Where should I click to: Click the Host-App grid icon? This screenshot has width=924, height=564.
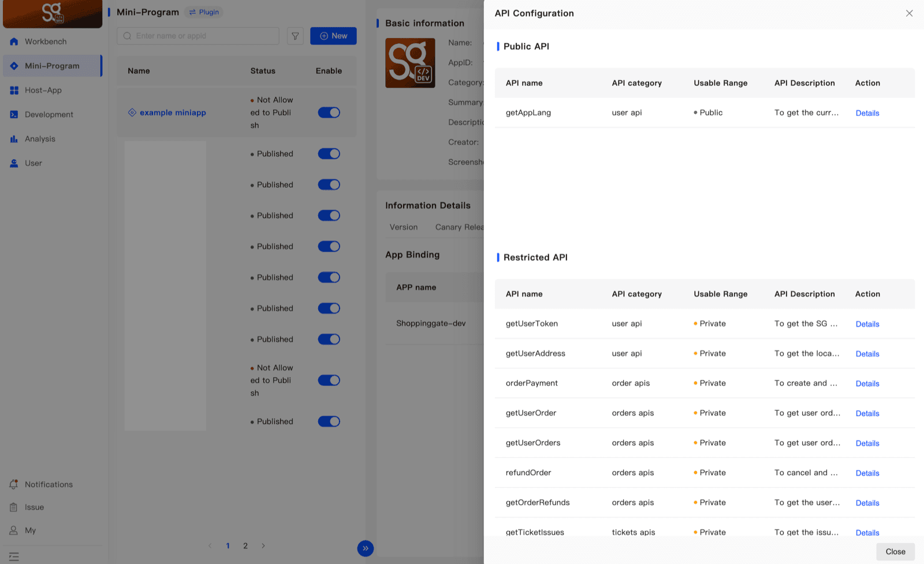(14, 90)
